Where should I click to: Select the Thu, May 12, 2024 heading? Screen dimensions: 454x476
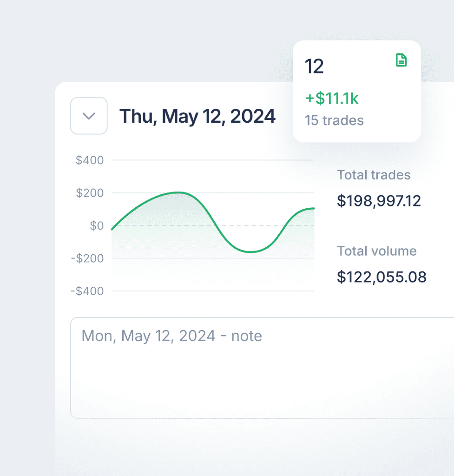tap(197, 116)
